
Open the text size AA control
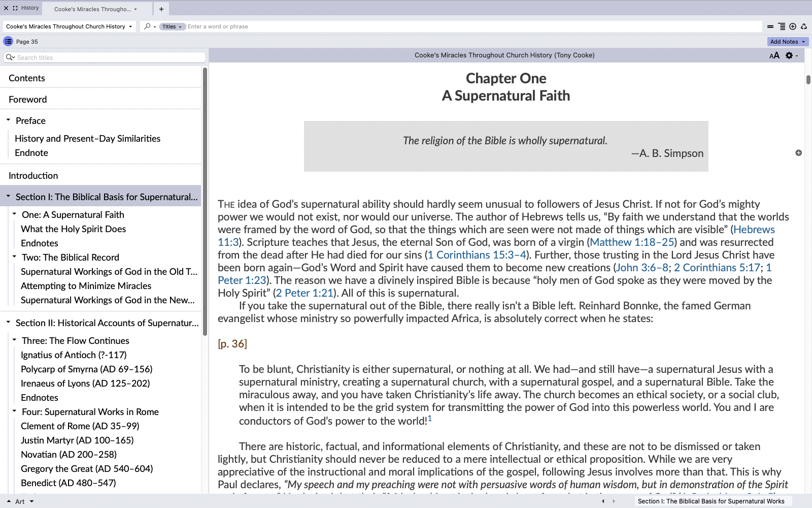774,55
